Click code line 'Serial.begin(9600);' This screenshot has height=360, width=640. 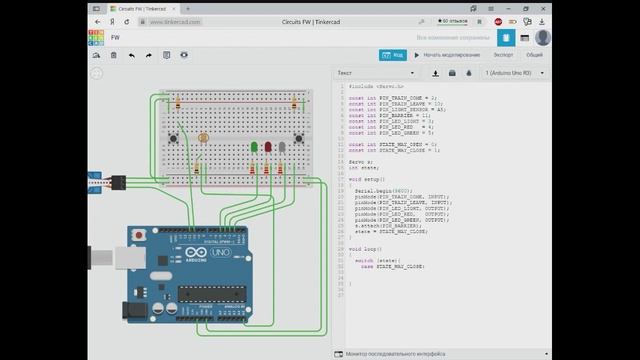(384, 191)
